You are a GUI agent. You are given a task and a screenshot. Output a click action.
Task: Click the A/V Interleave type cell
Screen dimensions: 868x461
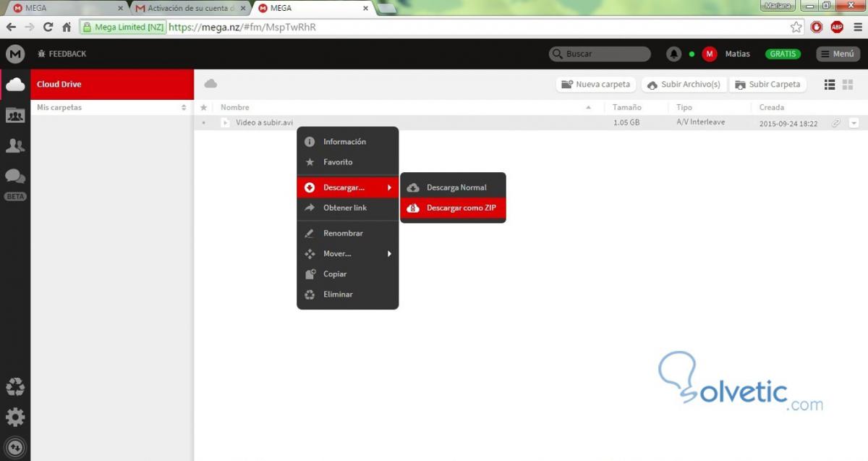700,122
